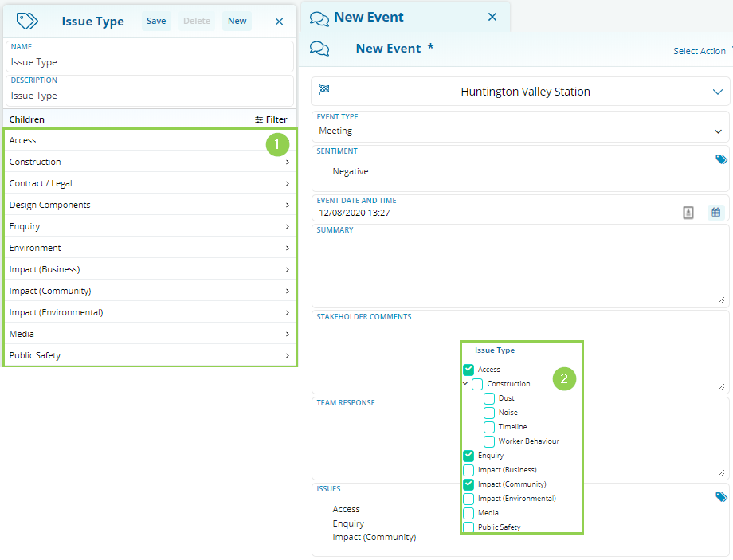This screenshot has height=560, width=733.
Task: Click the contact card icon beside event date
Action: click(688, 212)
